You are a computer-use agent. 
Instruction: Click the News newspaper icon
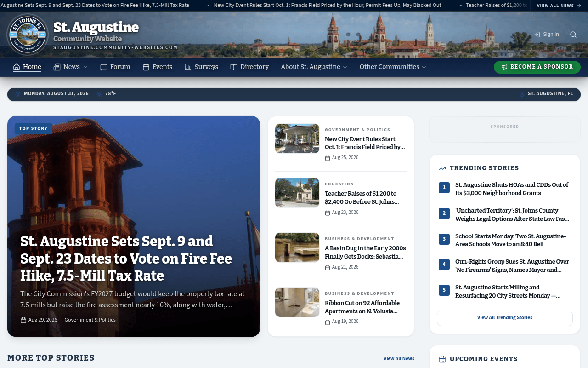point(57,67)
